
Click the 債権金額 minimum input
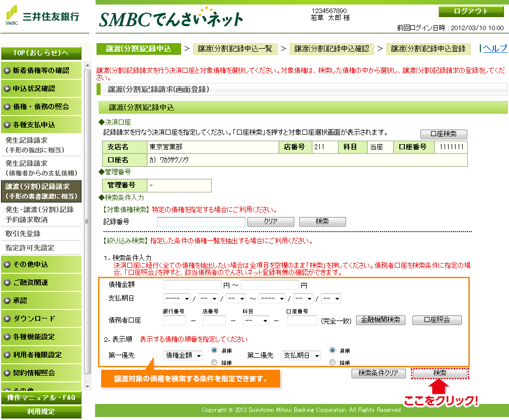point(193,285)
